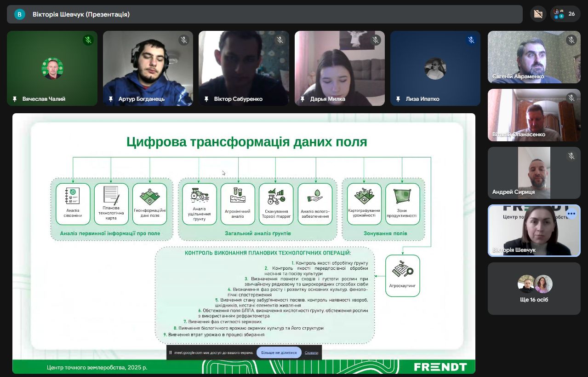The width and height of the screenshot is (588, 377).
Task: Click the presentation title bar "Вікторія Шевчук (Презентація)"
Action: 81,14
